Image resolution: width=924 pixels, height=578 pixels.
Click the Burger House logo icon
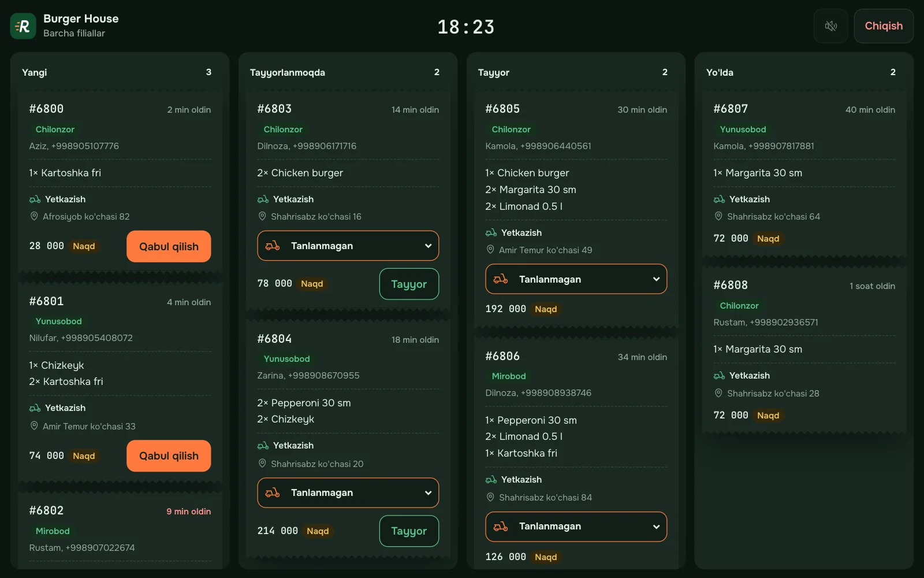point(23,26)
